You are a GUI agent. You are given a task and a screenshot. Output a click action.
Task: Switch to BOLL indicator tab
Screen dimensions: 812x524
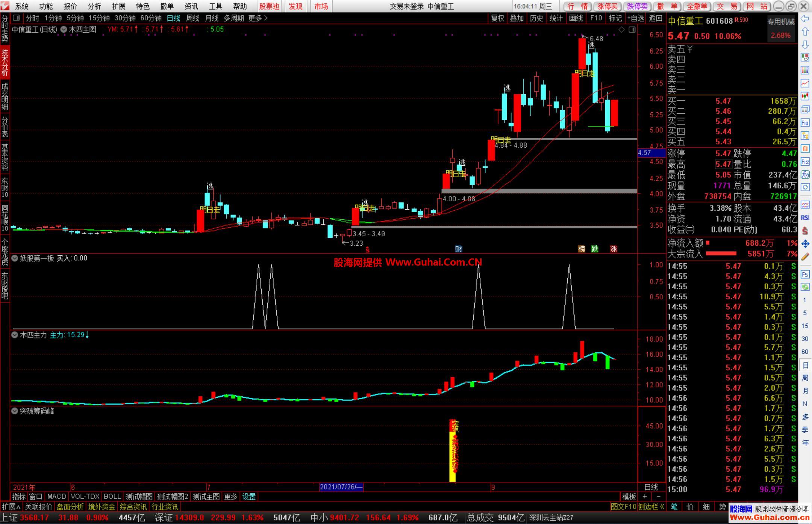point(112,497)
